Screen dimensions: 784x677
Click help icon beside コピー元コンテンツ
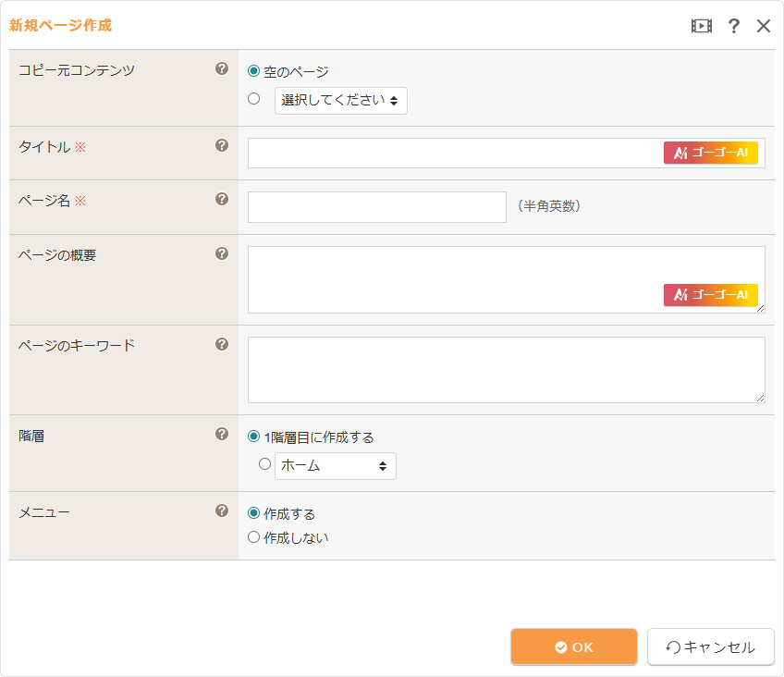pos(222,68)
